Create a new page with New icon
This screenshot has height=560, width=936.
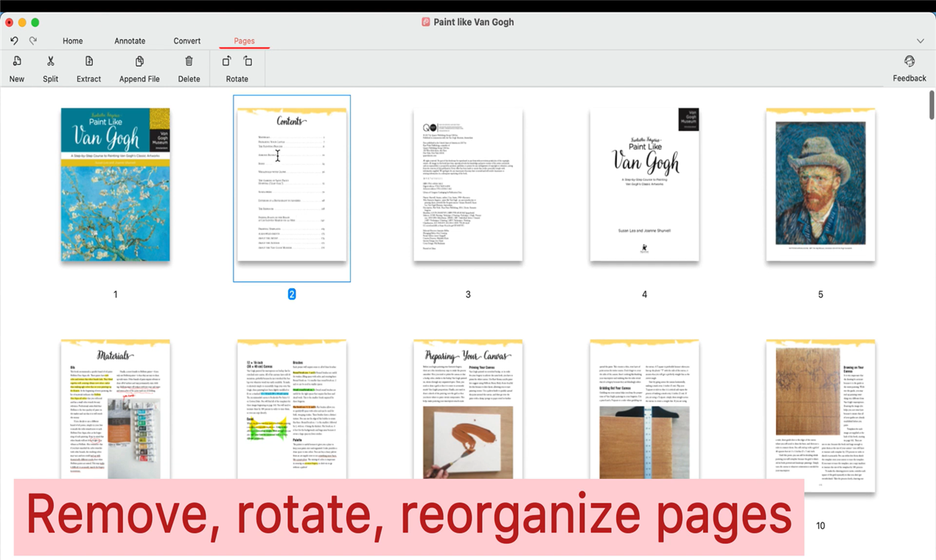[17, 61]
